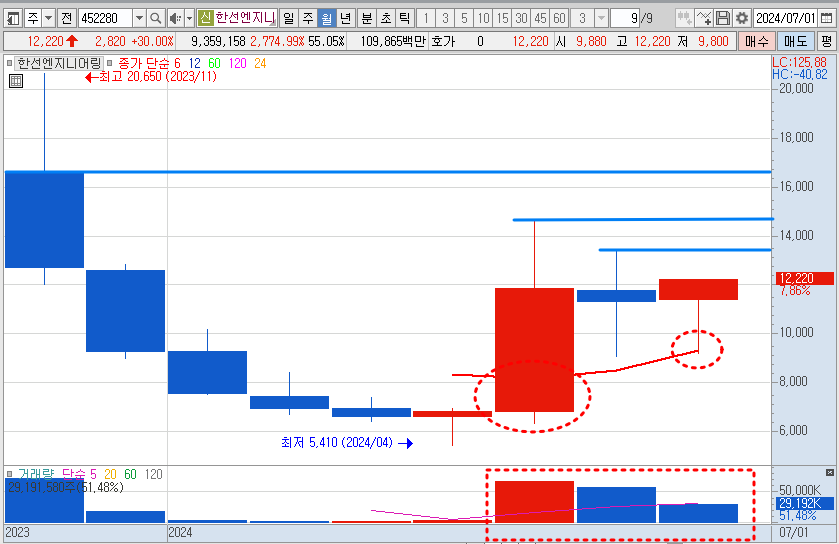The image size is (839, 544).
Task: Click the 7,86% price axis percentage
Action: click(795, 291)
